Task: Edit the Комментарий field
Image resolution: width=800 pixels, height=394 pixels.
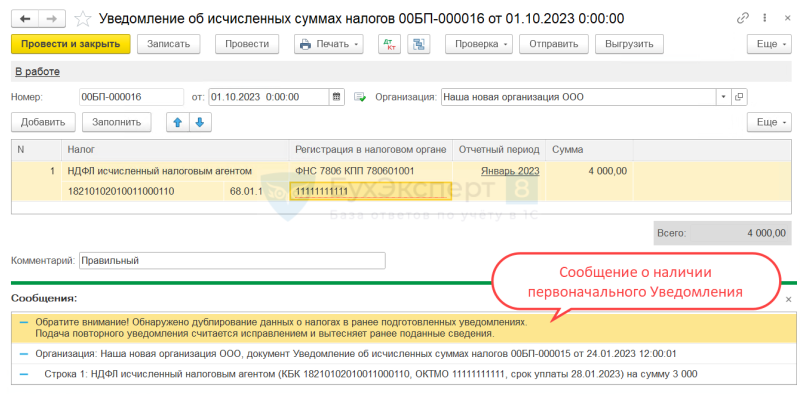Action: (x=232, y=261)
